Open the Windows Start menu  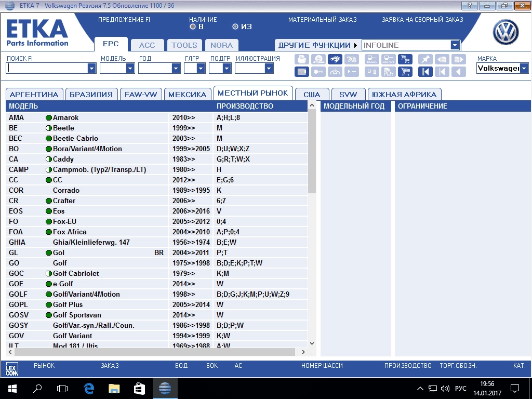(12, 389)
